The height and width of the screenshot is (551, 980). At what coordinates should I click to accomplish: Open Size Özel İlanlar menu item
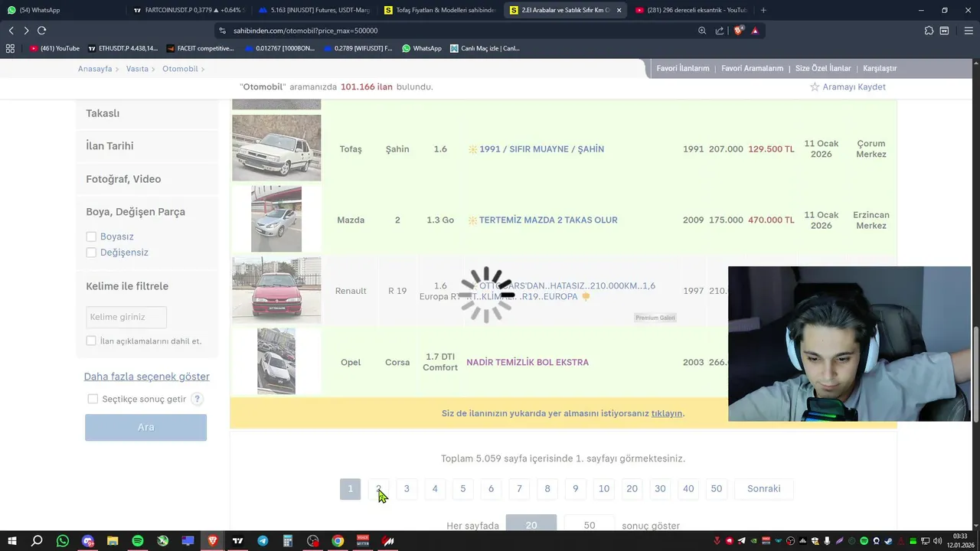click(x=823, y=68)
